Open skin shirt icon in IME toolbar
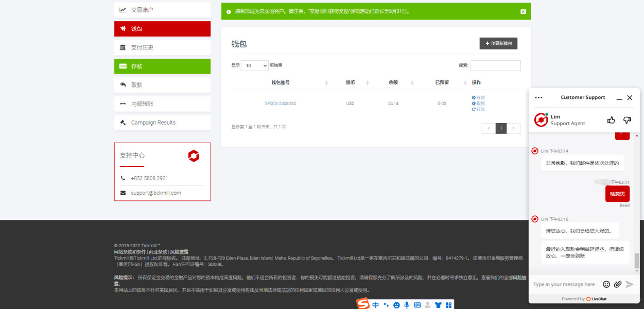This screenshot has height=309, width=644. [438, 305]
